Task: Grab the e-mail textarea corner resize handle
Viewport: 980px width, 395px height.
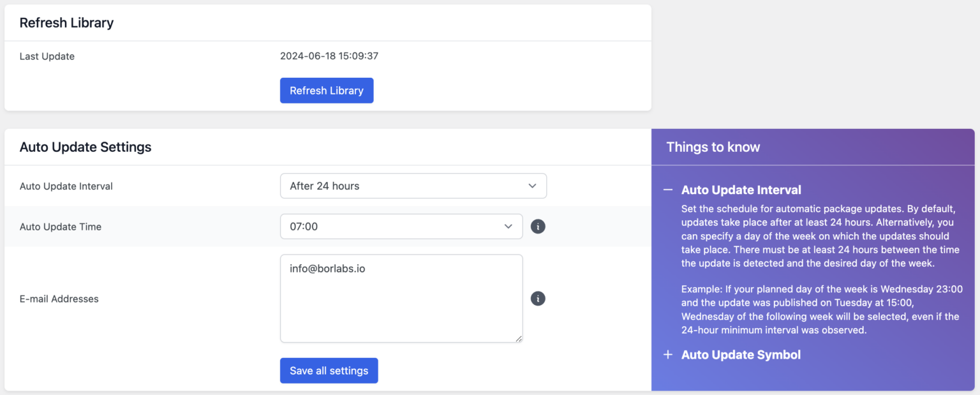Action: [x=519, y=339]
